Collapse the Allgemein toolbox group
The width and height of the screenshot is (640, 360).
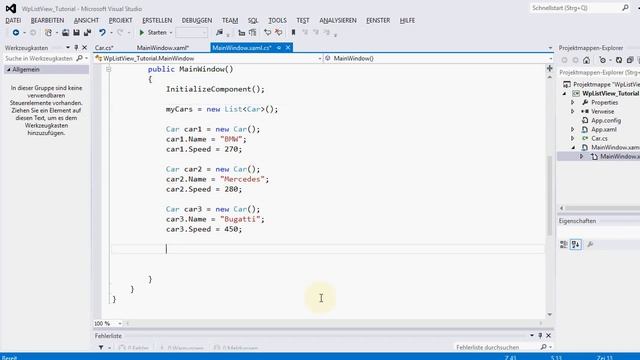9,70
